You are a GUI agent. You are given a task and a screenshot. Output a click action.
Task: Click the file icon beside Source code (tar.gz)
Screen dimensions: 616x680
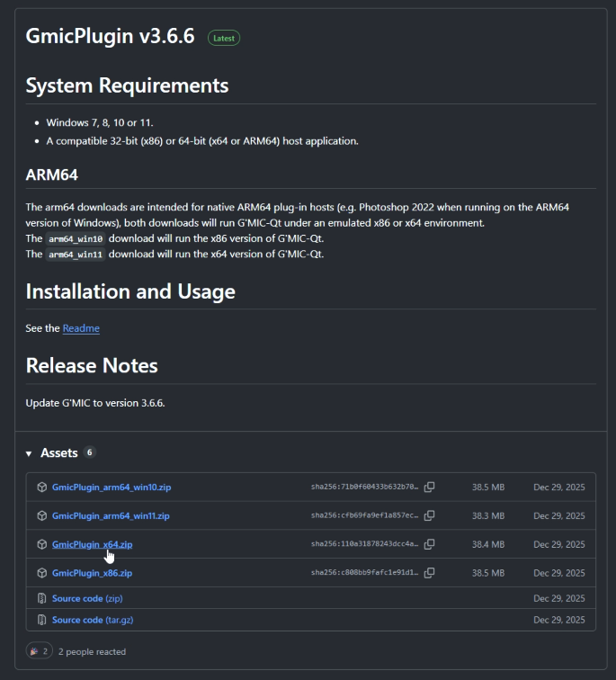[41, 620]
